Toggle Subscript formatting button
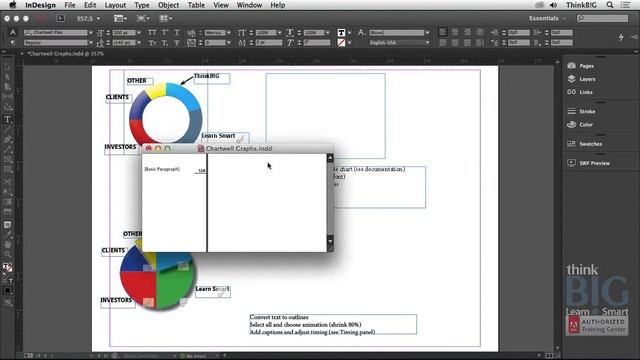 pyautogui.click(x=164, y=42)
